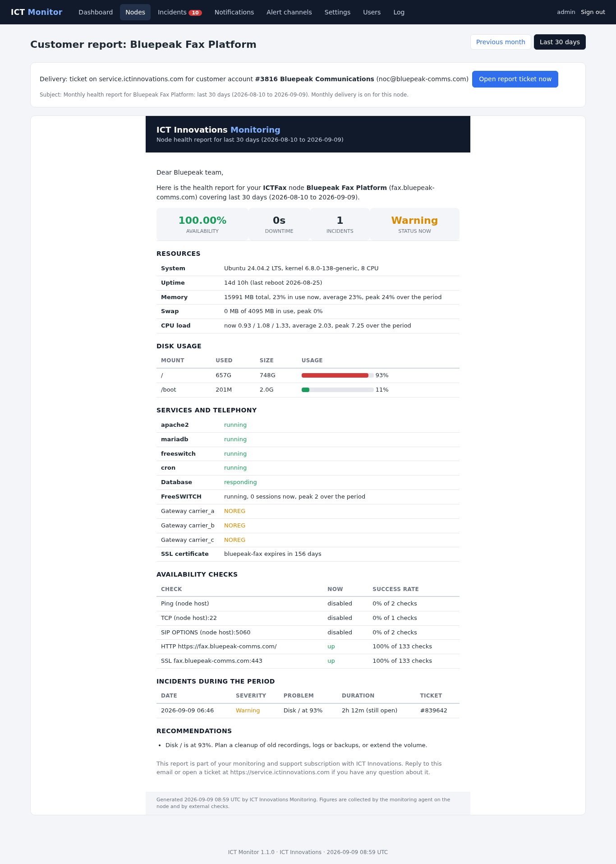Click the Gateway carrier_b NOREG status
The width and height of the screenshot is (616, 864).
point(234,526)
